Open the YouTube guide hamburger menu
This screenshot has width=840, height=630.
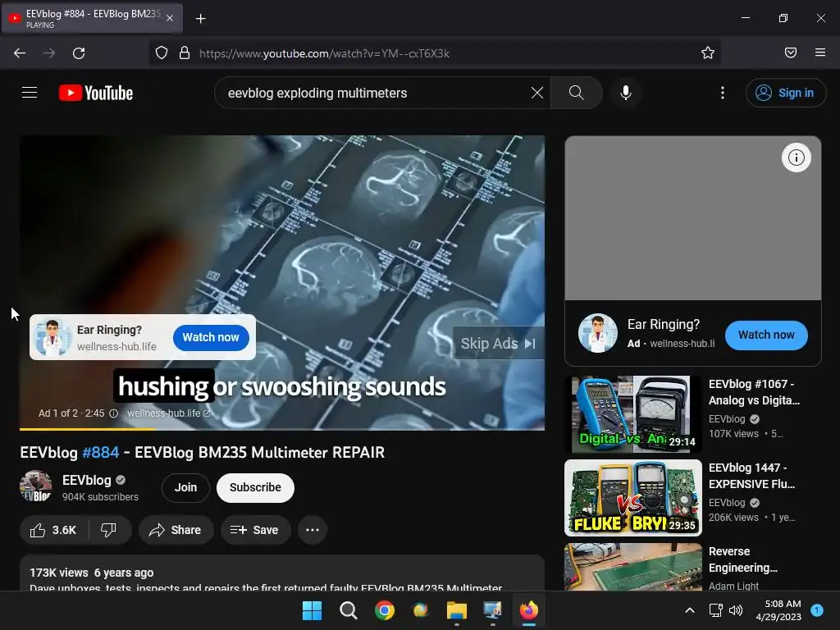[x=30, y=93]
